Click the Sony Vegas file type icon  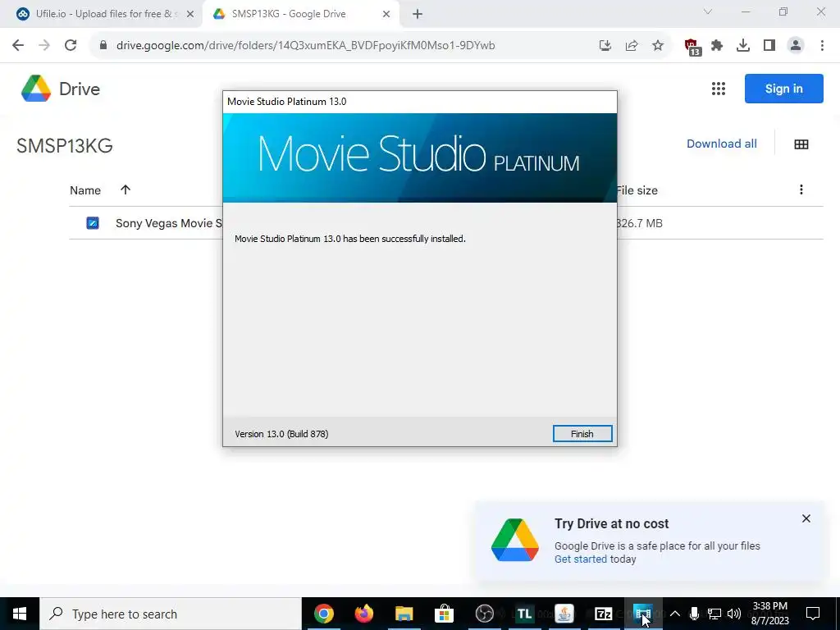93,223
